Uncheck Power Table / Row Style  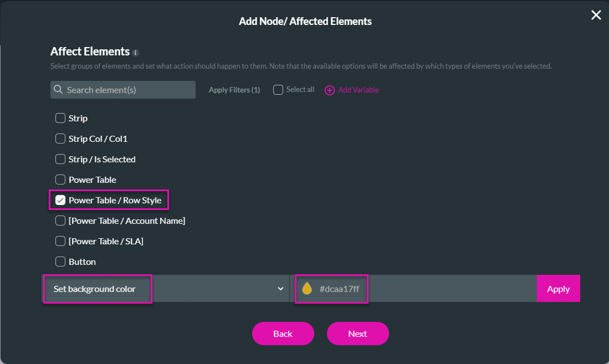point(60,200)
